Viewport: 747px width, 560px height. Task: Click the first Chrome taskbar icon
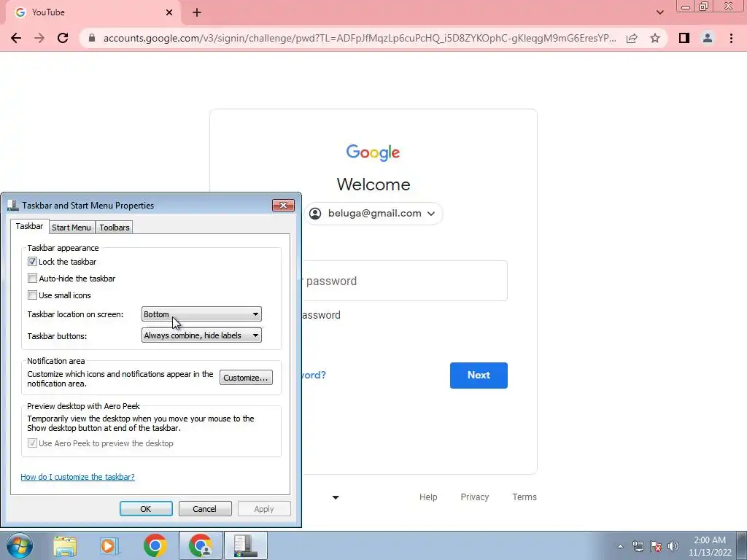tap(155, 545)
